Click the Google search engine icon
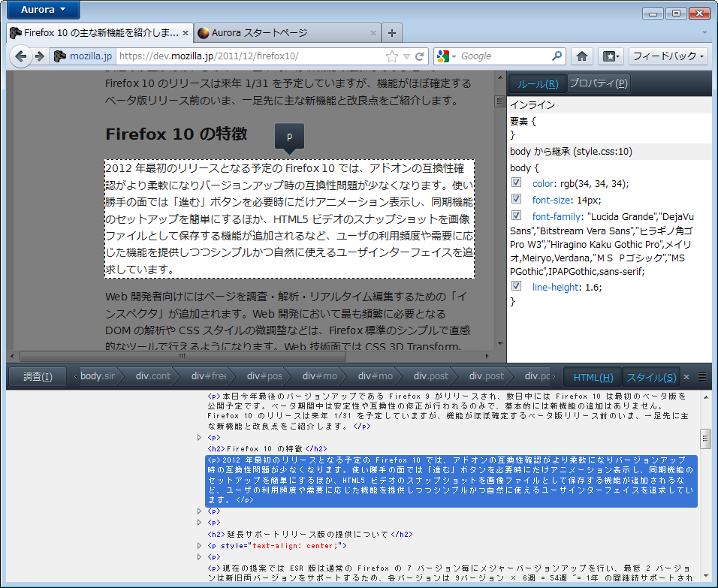718x588 pixels. pyautogui.click(x=443, y=56)
